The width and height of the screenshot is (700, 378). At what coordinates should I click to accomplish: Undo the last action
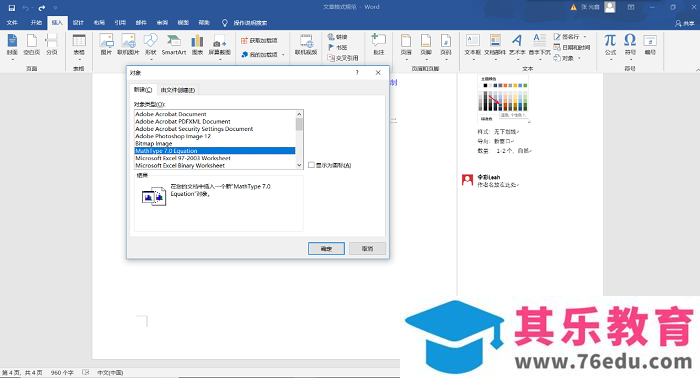point(25,8)
